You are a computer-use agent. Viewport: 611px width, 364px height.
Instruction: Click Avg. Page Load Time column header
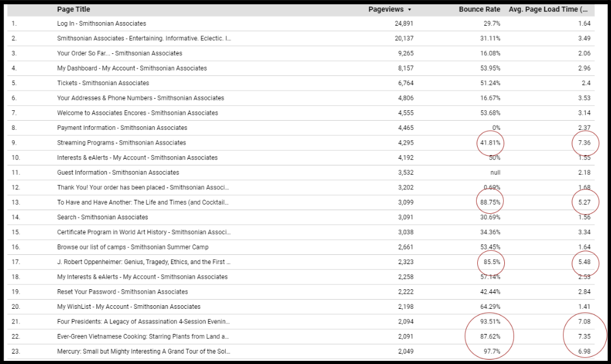point(548,9)
